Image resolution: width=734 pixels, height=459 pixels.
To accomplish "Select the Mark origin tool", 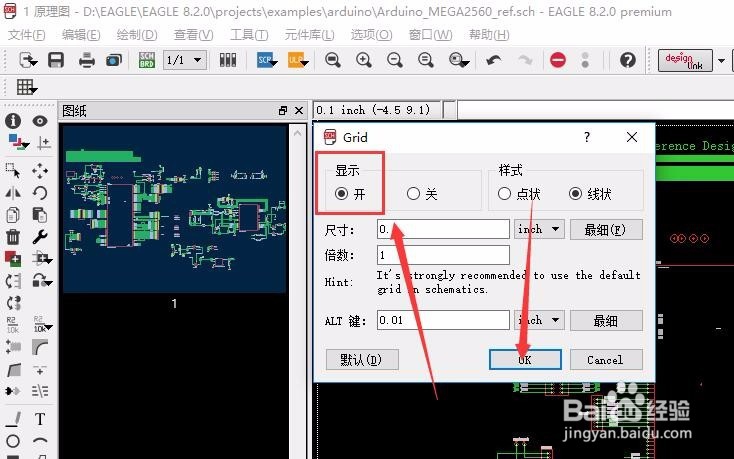I will [44, 142].
